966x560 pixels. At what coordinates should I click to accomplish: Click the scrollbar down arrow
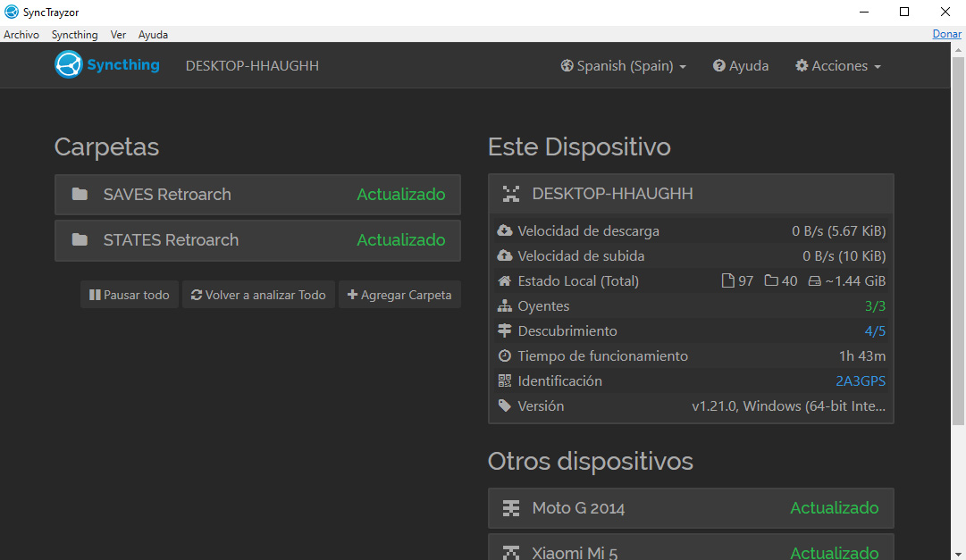click(958, 554)
